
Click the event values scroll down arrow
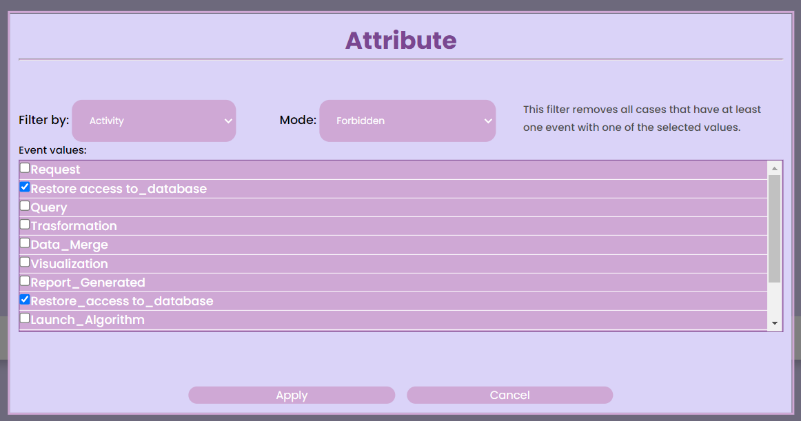774,323
